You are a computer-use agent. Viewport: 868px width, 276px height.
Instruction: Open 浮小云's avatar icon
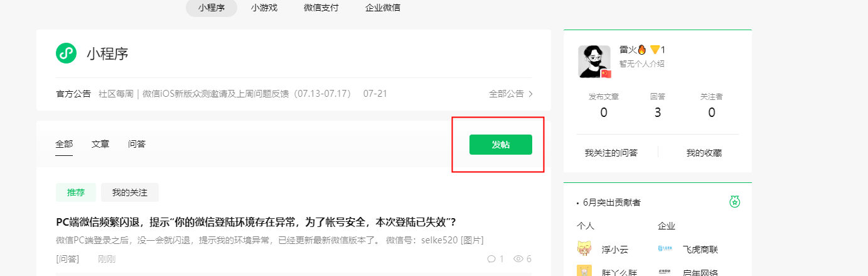[585, 249]
